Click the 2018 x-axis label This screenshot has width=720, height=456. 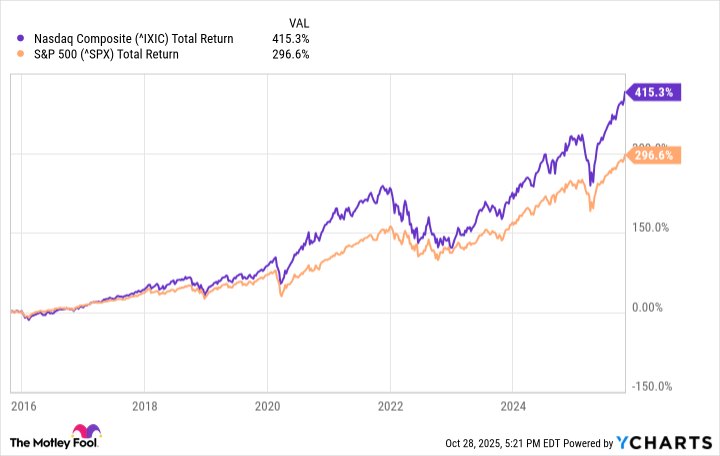click(x=145, y=406)
